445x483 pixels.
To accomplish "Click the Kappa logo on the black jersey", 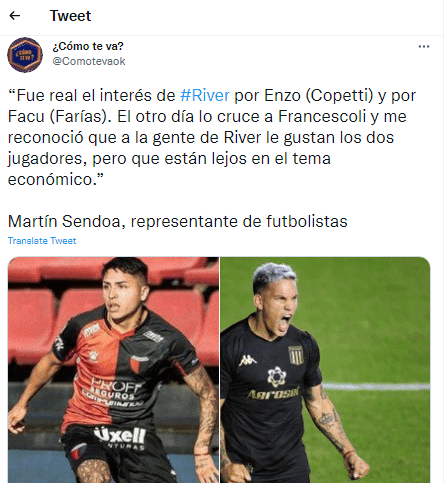I will [x=248, y=360].
